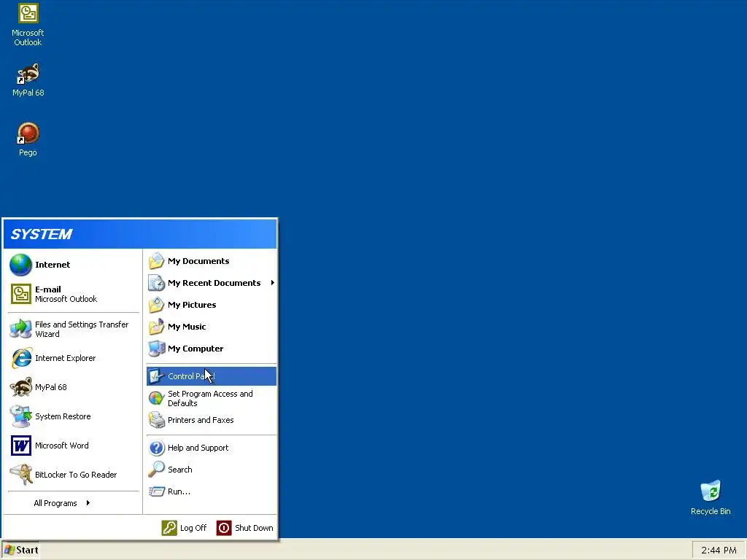Click the Printers and Faxes icon

pyautogui.click(x=156, y=420)
